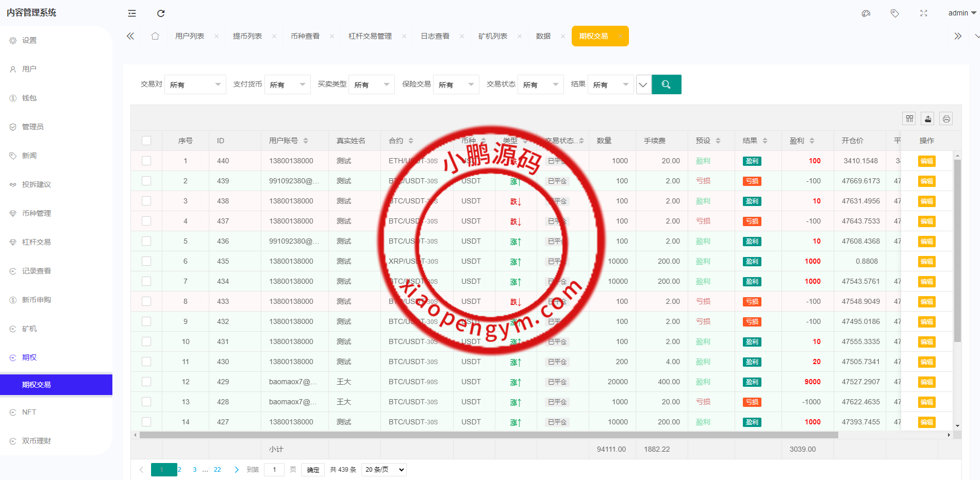Edit ID 435 using its 编辑 button
Screen dimensions: 980x480
coord(926,261)
